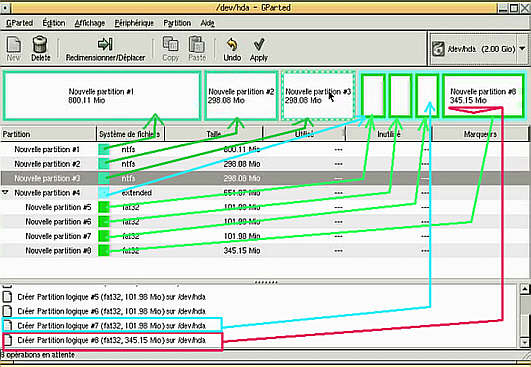The height and width of the screenshot is (367, 531).
Task: Select Nouvelle partition #8 block in disk map
Action: click(484, 96)
